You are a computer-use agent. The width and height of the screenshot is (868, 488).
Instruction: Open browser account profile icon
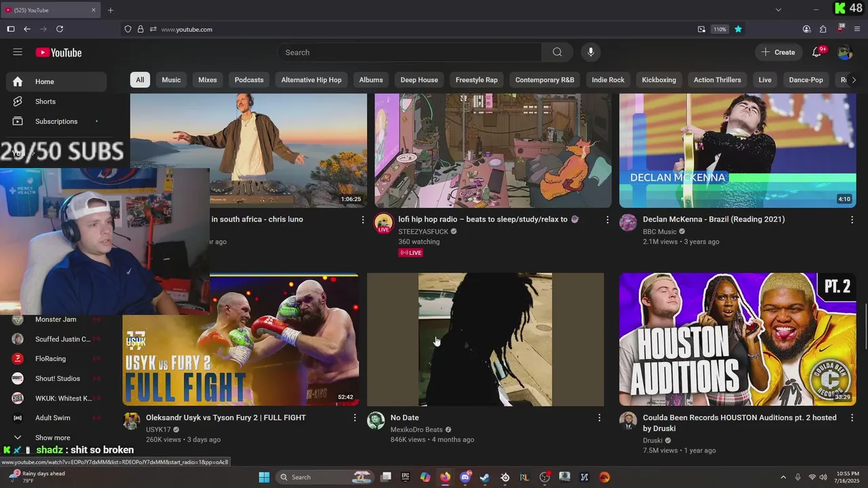(x=806, y=29)
